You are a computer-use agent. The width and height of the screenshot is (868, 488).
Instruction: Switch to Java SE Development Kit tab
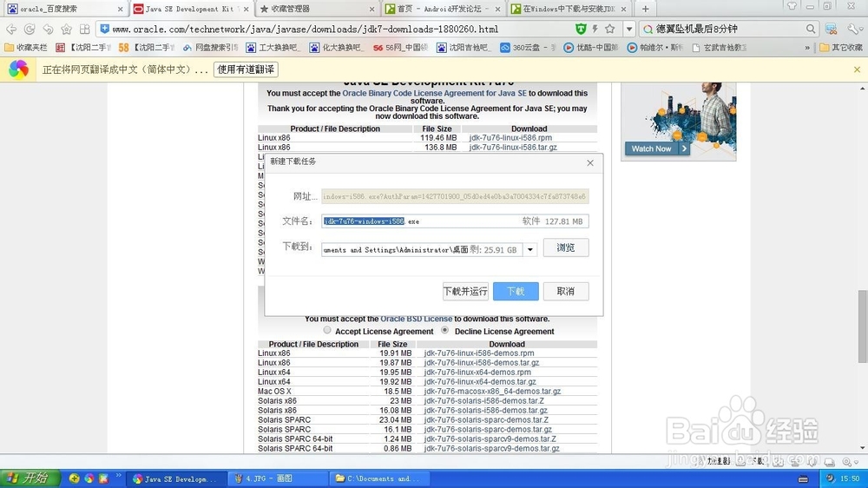click(x=192, y=9)
